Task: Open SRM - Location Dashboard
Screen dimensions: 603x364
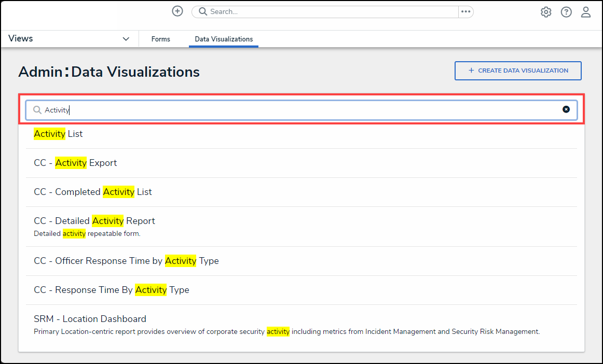Action: pyautogui.click(x=90, y=319)
